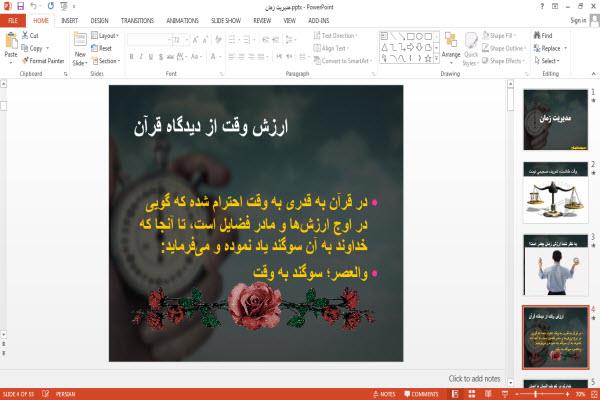Viewport: 600px width, 400px height.
Task: Click PERSIAN language indicator in status bar
Action: (65, 394)
